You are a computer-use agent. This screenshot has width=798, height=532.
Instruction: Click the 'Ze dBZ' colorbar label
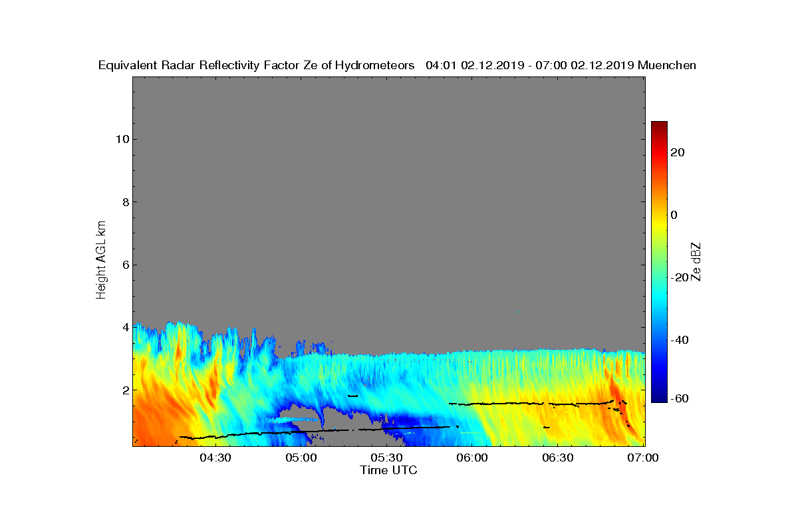click(696, 262)
